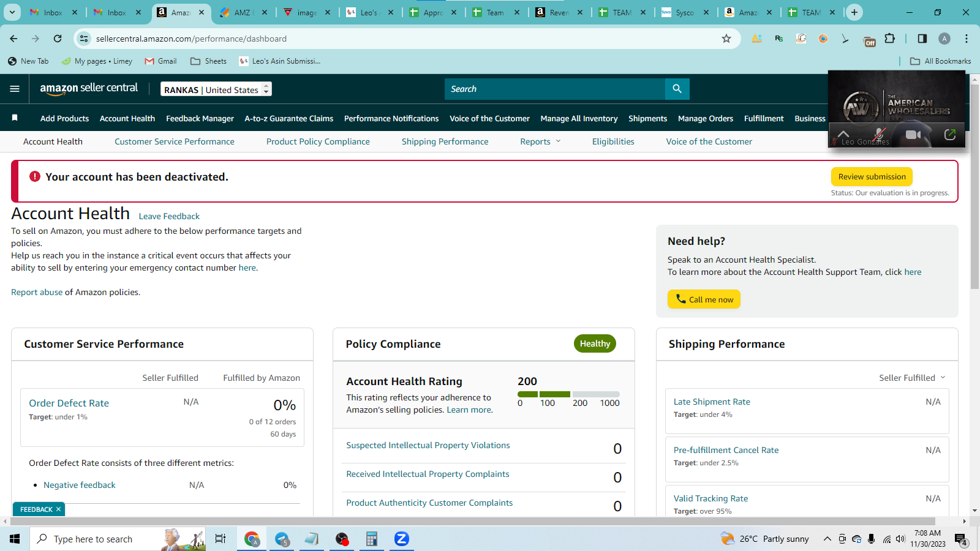This screenshot has width=980, height=551.
Task: Open the Eligibilities tab
Action: pyautogui.click(x=613, y=141)
